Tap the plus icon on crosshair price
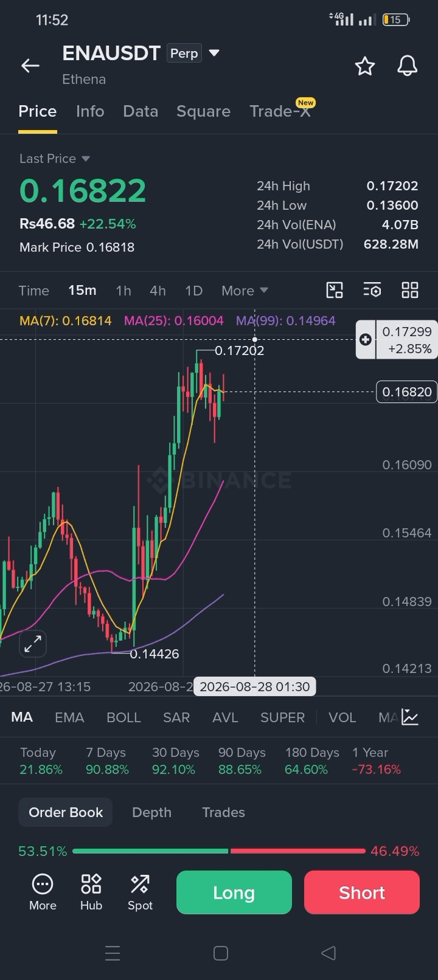This screenshot has width=438, height=980. click(x=366, y=340)
